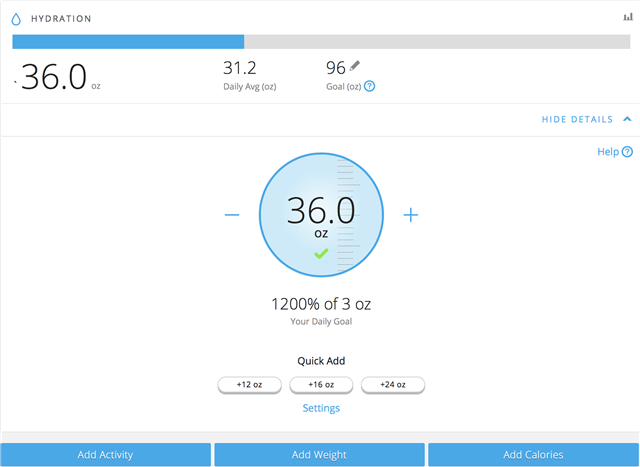Click the blue hydration progress bar
This screenshot has height=467, width=640.
pos(128,42)
